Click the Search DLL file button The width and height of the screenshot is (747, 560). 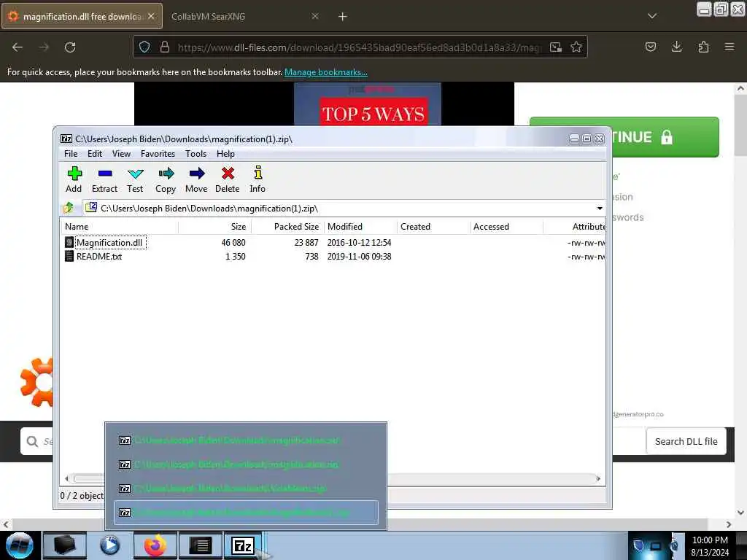(686, 441)
